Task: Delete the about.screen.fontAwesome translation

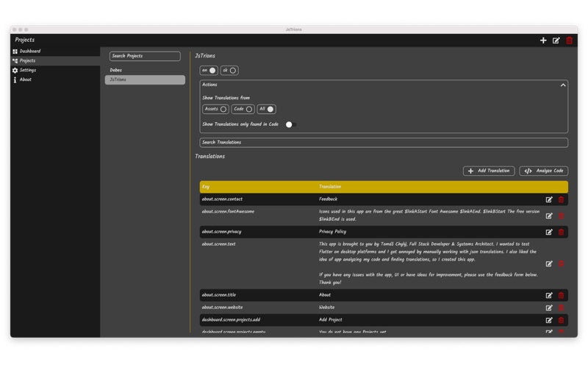Action: [x=561, y=216]
